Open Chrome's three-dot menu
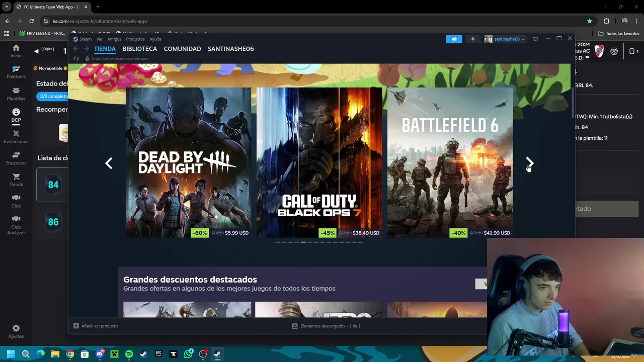 [637, 21]
